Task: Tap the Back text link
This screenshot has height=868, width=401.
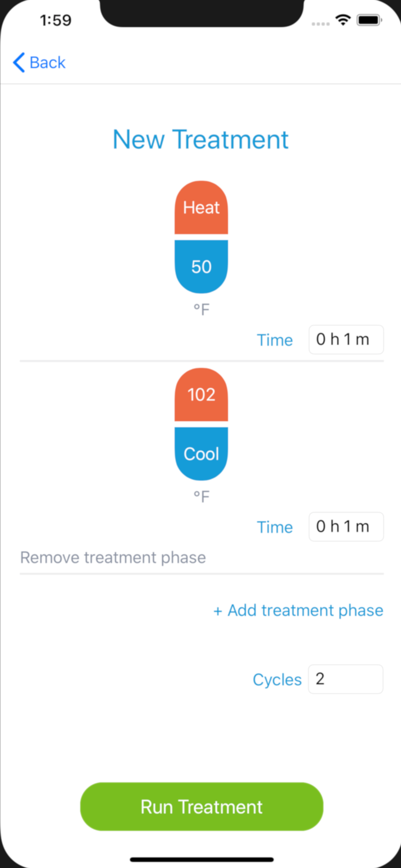Action: click(x=47, y=62)
